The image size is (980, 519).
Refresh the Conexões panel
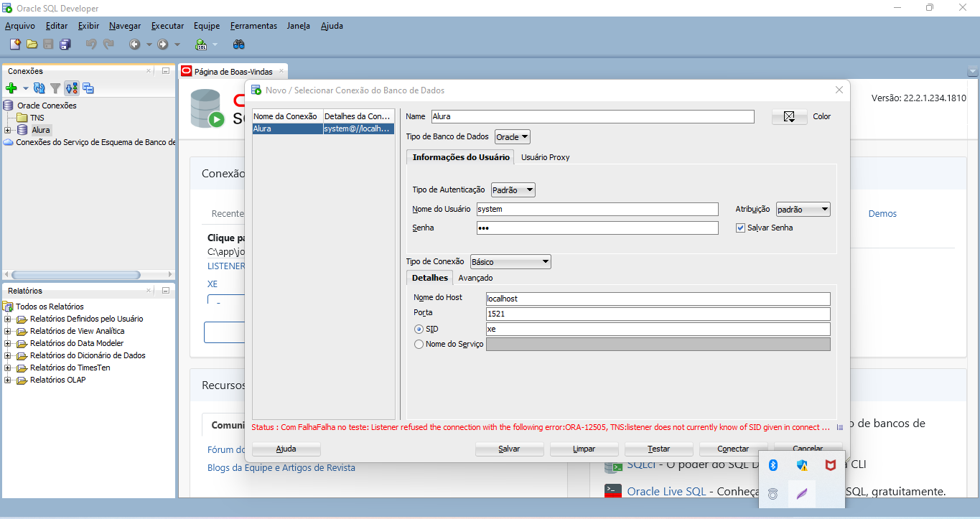(39, 88)
